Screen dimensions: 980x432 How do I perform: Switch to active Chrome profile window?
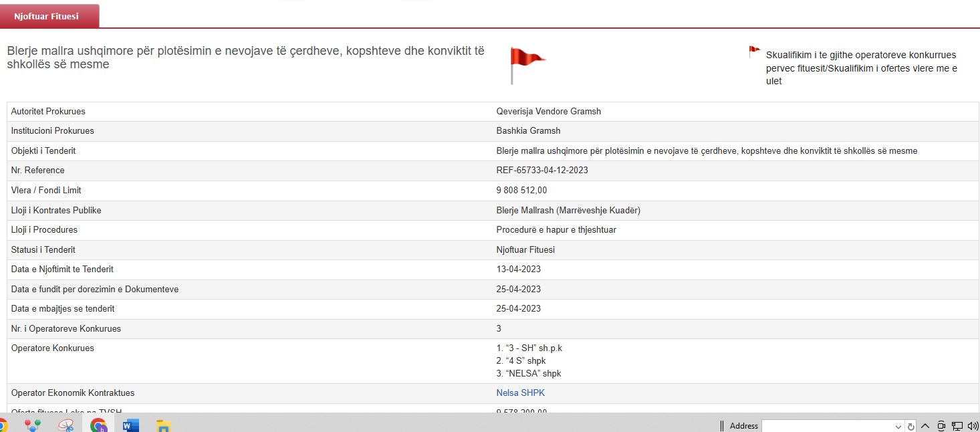click(99, 425)
